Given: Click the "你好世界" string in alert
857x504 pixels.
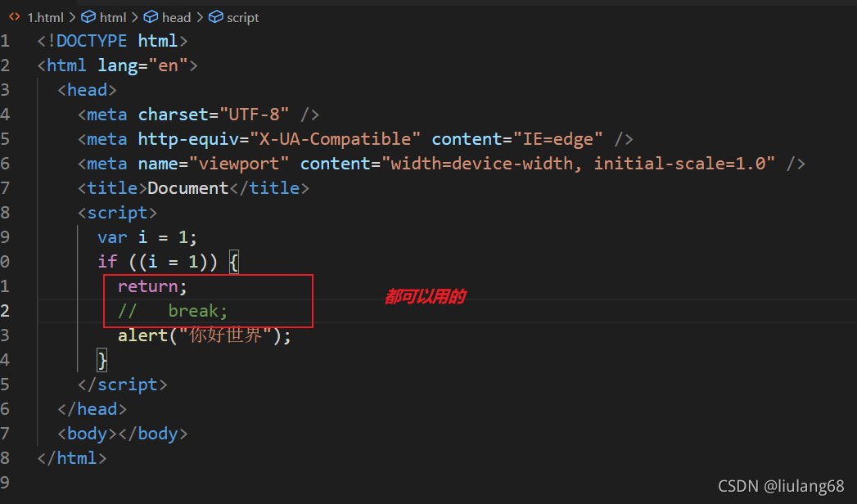Looking at the screenshot, I should coord(225,335).
